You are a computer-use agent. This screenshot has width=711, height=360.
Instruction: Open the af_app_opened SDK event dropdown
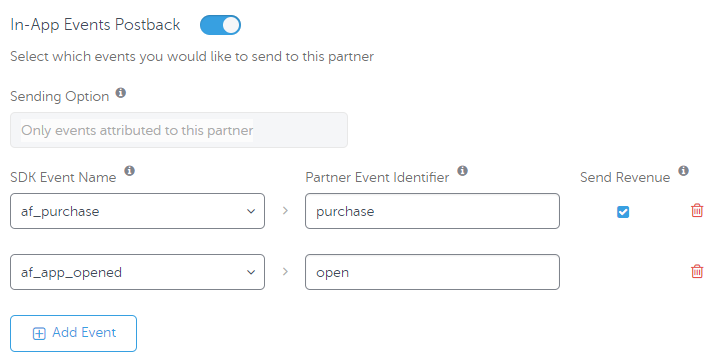tap(137, 272)
